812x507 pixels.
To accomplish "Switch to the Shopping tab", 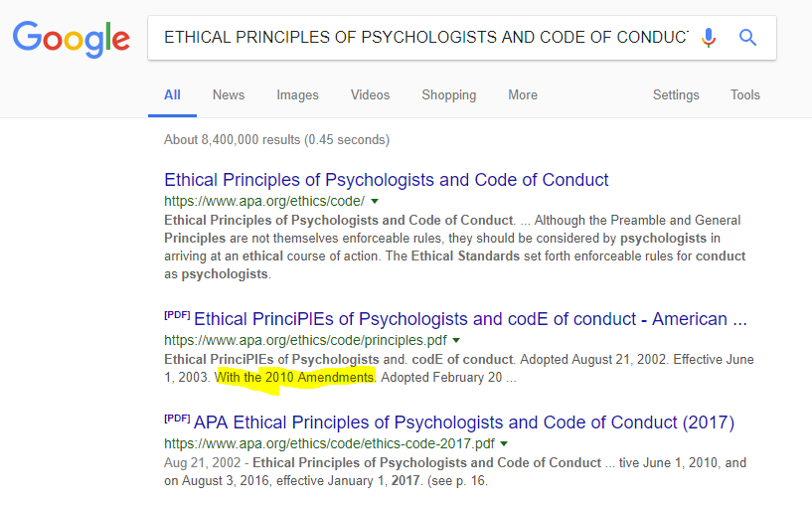I will click(448, 94).
